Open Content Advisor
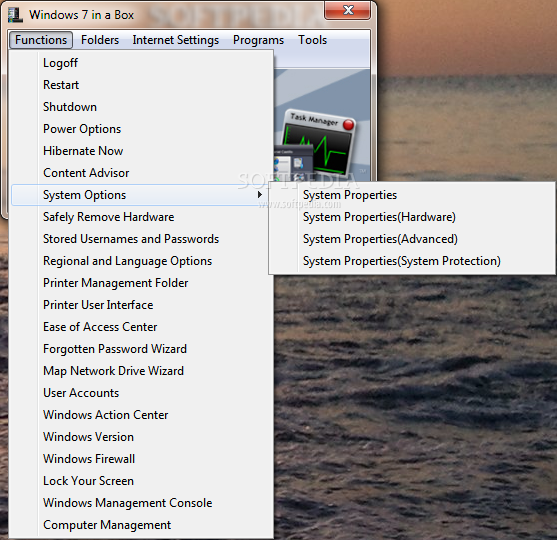This screenshot has height=540, width=557. (x=142, y=173)
